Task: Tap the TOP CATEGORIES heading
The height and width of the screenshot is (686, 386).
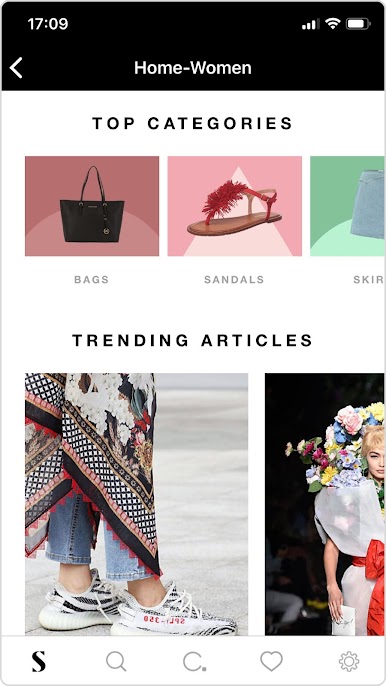Action: pos(193,123)
